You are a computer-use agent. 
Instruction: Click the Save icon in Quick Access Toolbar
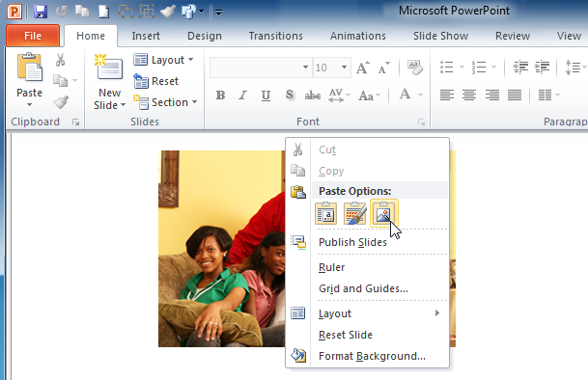pyautogui.click(x=41, y=12)
